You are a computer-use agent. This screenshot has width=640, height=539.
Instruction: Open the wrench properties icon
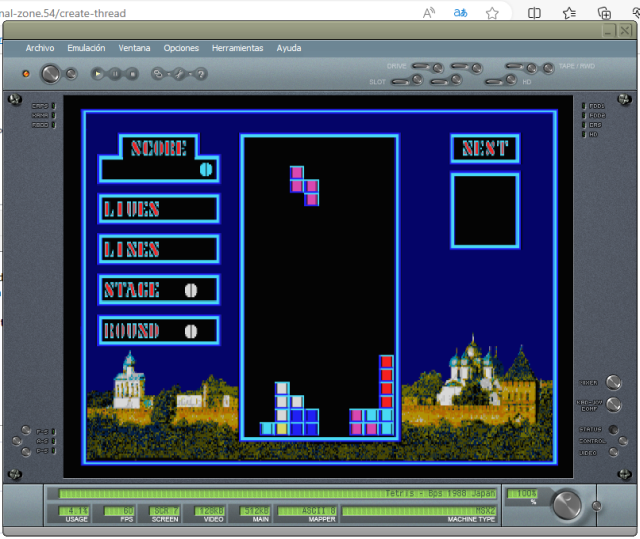click(179, 74)
